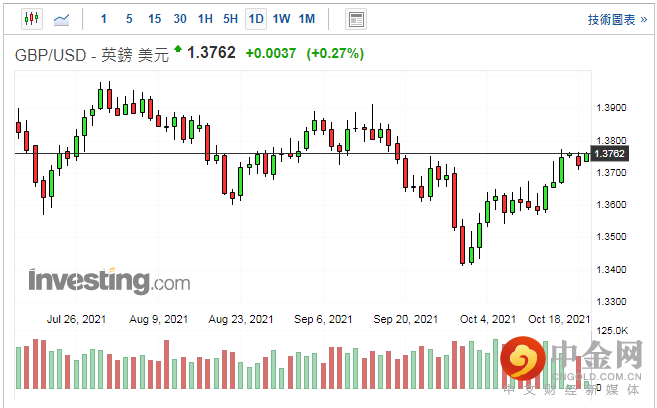Switch chart to 5H interval
This screenshot has height=408, width=657.
click(230, 19)
